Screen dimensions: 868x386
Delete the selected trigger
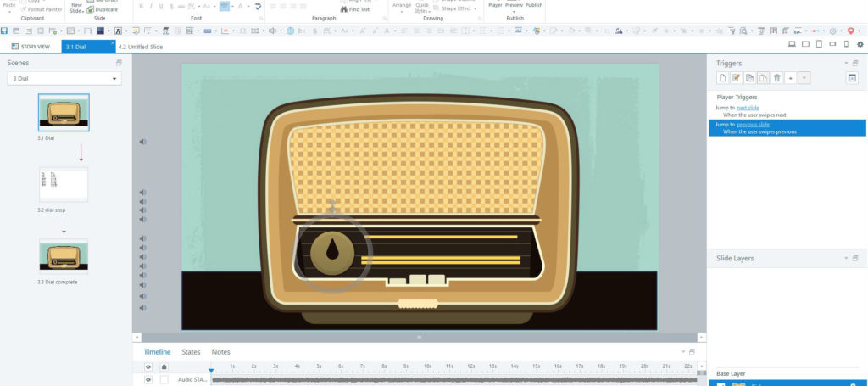[x=777, y=78]
